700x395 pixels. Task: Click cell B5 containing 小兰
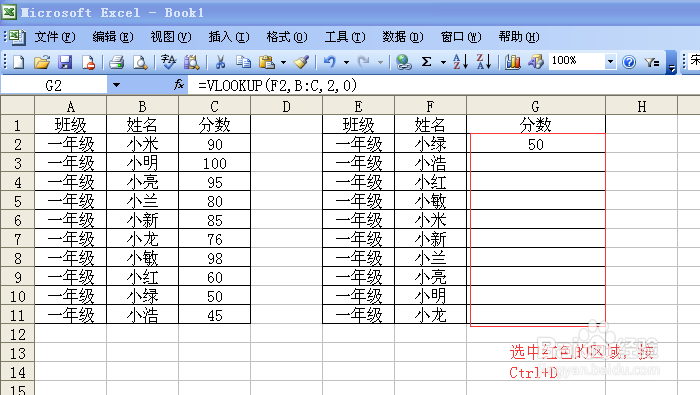tap(142, 201)
